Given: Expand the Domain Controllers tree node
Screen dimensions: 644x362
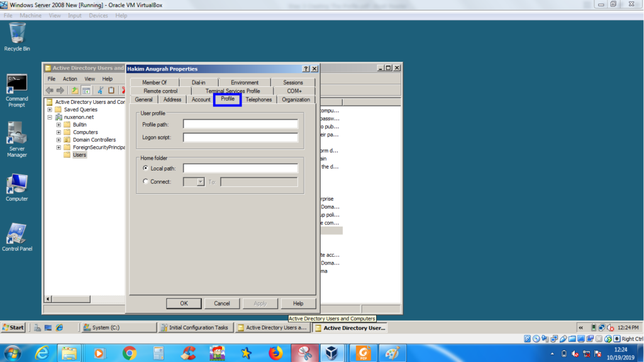Looking at the screenshot, I should click(x=58, y=140).
